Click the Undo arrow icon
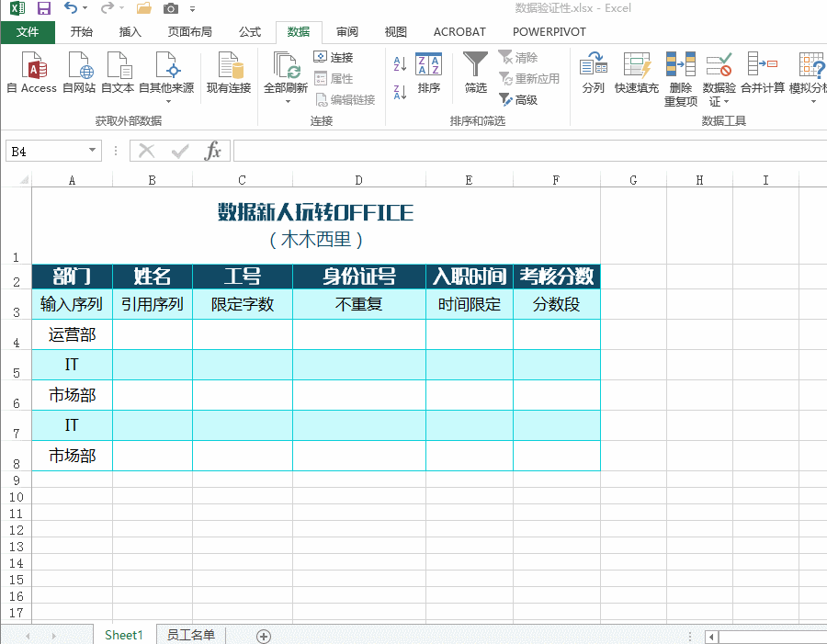827x644 pixels. 71,8
